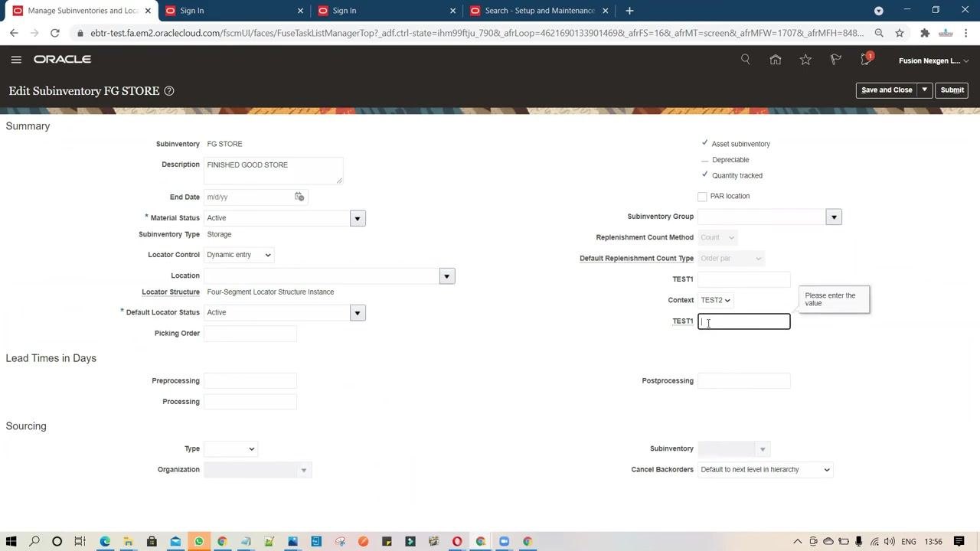Image resolution: width=980 pixels, height=551 pixels.
Task: Open the Favorites star icon
Action: coord(805,60)
